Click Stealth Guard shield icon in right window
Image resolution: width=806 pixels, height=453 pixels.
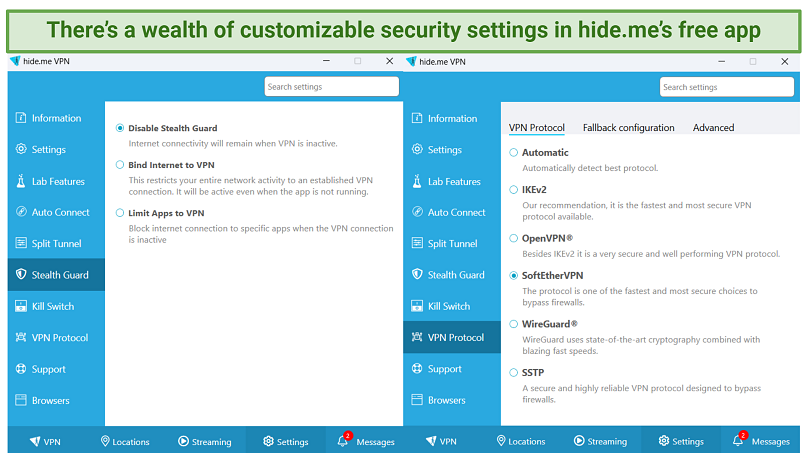[x=417, y=275]
